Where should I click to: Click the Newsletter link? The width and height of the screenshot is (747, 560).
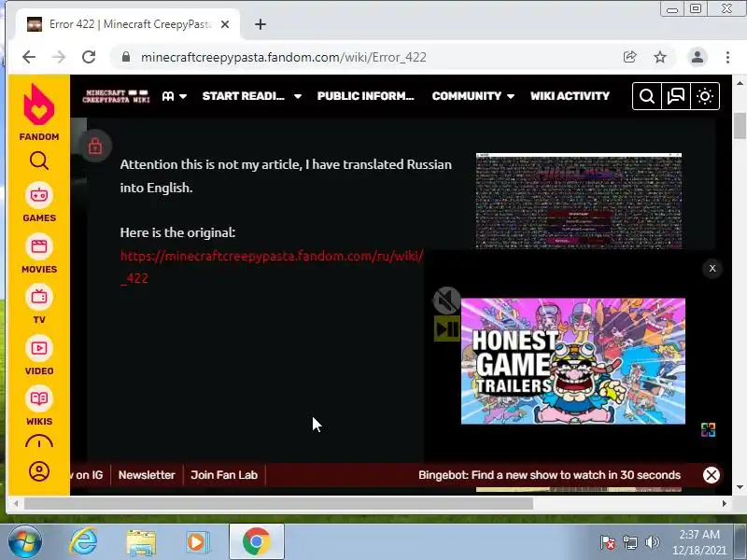(147, 475)
